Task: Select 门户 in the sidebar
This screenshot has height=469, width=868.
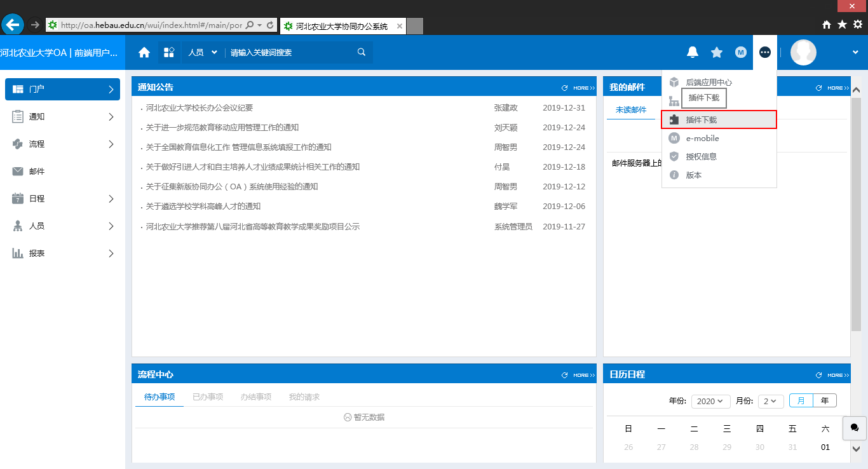Action: point(62,89)
